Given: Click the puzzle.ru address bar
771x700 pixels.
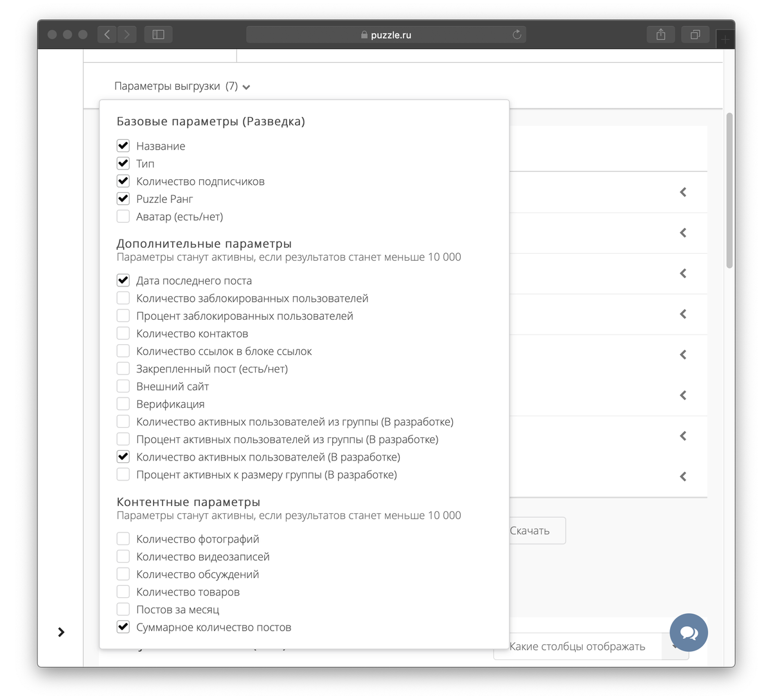Looking at the screenshot, I should click(x=386, y=35).
